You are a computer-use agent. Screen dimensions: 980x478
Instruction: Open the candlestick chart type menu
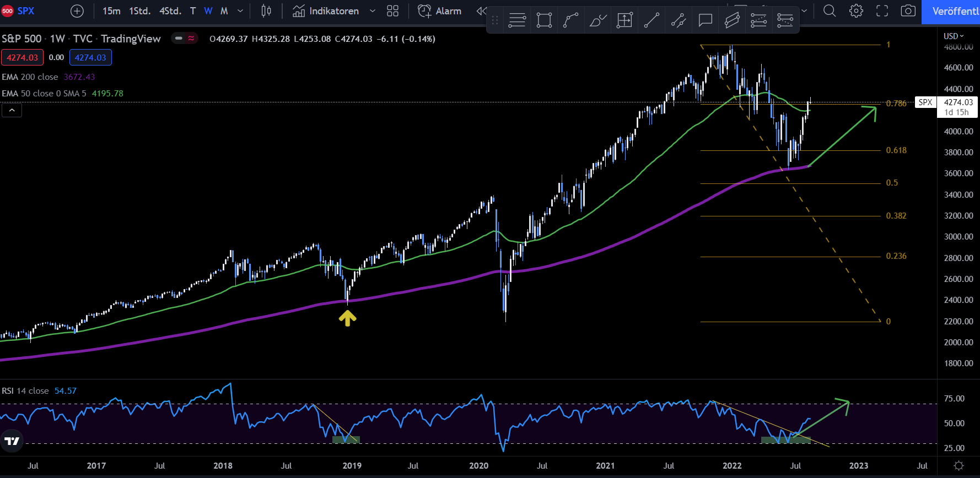pos(266,11)
